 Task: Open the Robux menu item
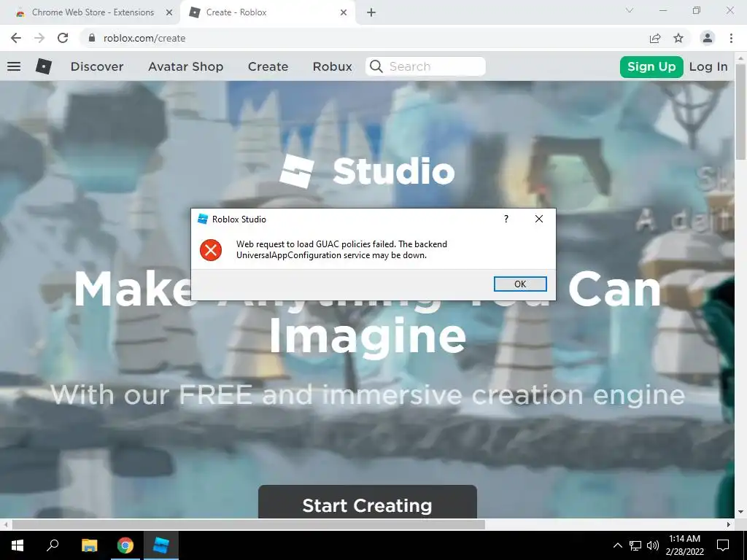tap(332, 66)
